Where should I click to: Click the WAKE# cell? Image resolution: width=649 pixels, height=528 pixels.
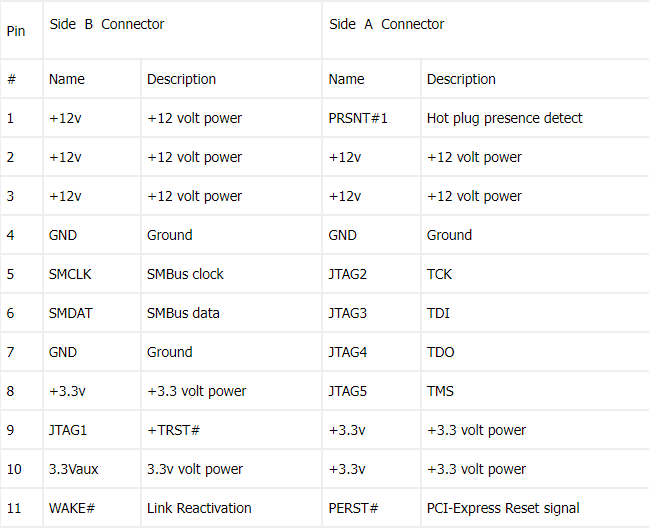[x=71, y=508]
